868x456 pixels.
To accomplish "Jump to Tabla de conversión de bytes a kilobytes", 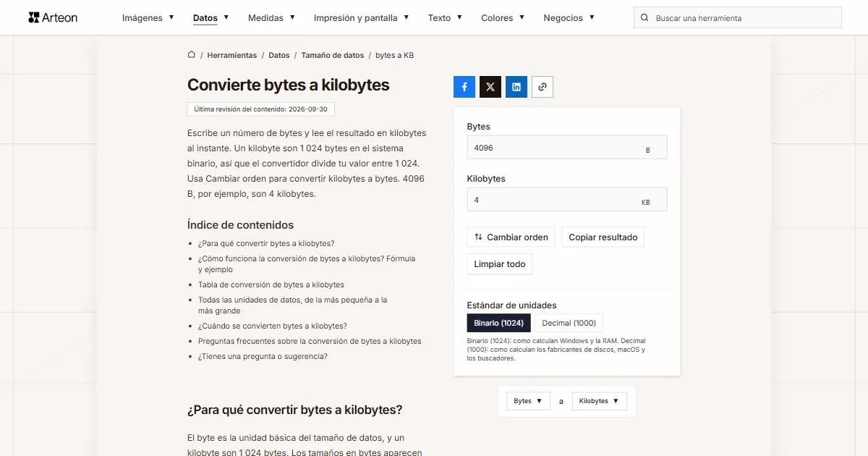I will click(x=271, y=285).
